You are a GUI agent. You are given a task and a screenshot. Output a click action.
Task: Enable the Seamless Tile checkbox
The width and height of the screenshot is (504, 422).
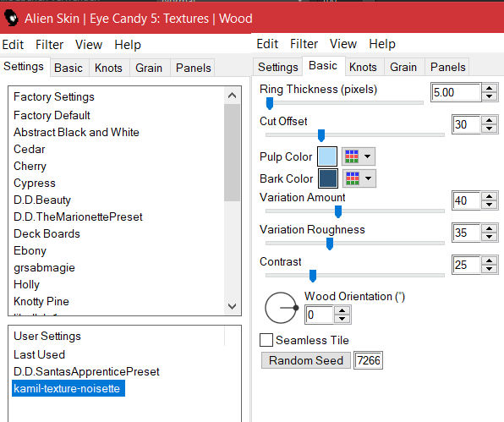tap(266, 340)
